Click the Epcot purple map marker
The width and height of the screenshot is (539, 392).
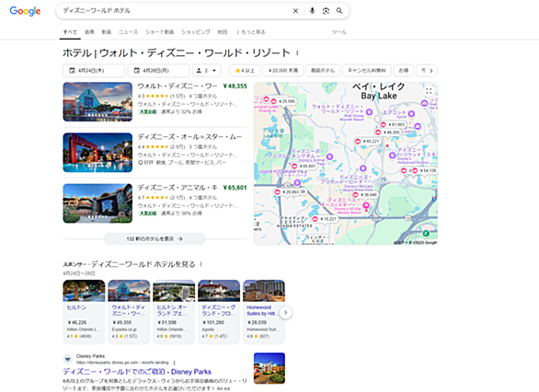(411, 114)
